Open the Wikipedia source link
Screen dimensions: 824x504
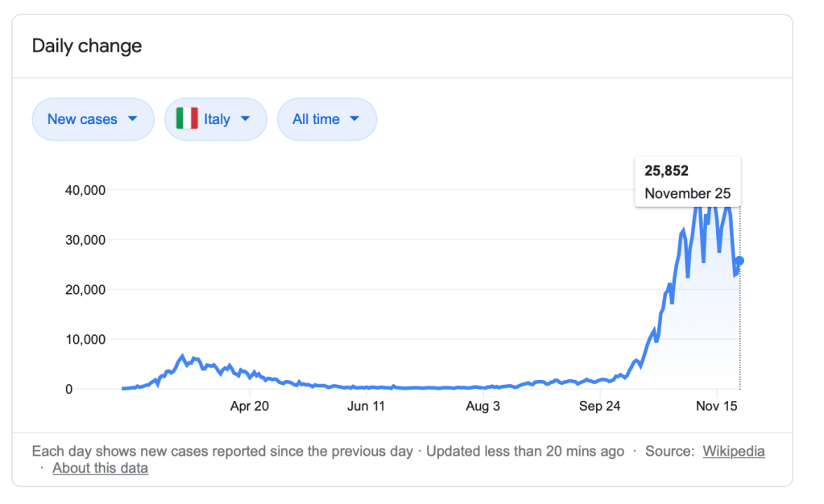tap(733, 451)
